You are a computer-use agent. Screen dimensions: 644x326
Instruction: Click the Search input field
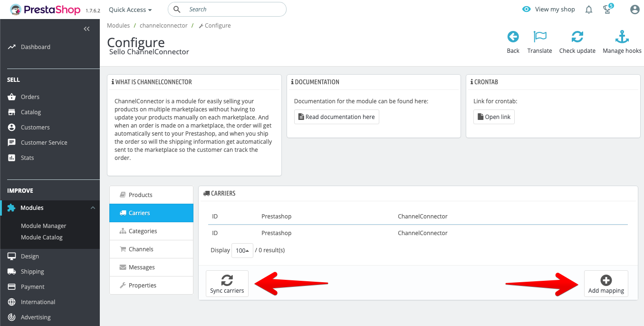227,10
